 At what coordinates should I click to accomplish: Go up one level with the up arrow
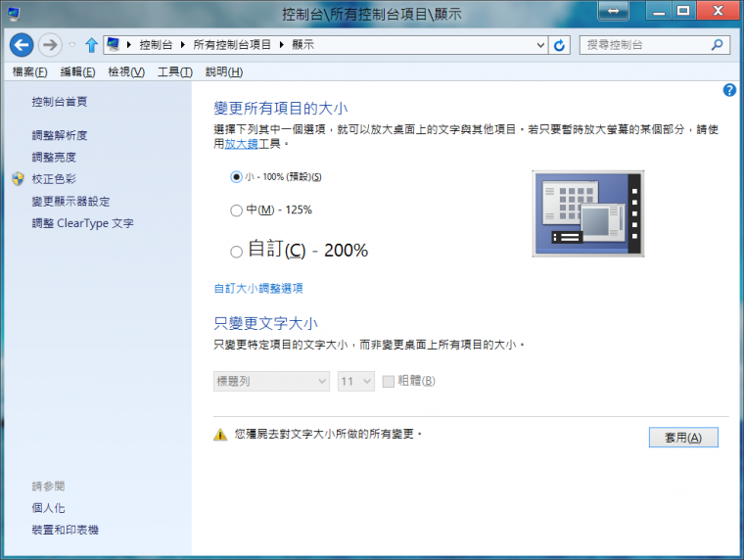[x=91, y=45]
